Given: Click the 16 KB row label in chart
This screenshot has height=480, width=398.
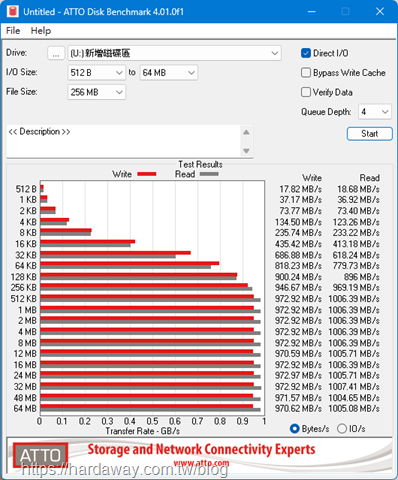Looking at the screenshot, I should click(26, 244).
